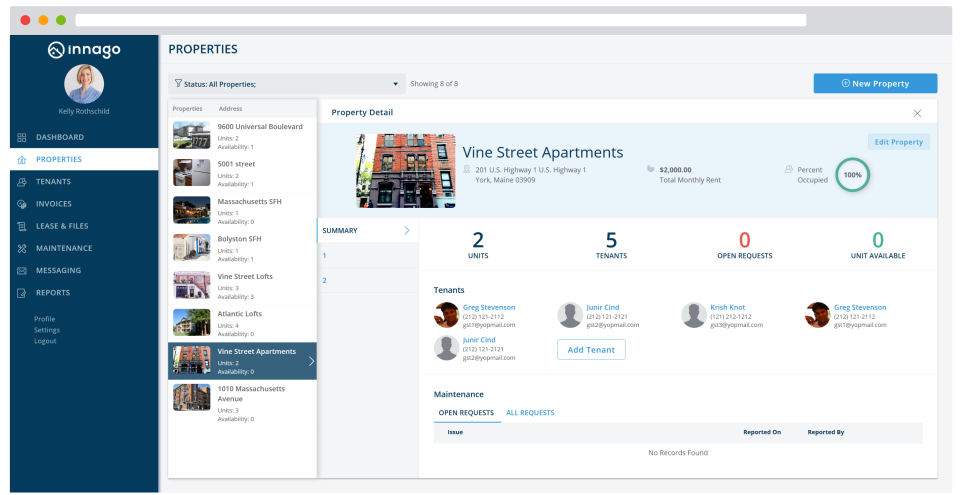
Task: Click chevron on Vine Street Apartments row
Action: [x=311, y=361]
